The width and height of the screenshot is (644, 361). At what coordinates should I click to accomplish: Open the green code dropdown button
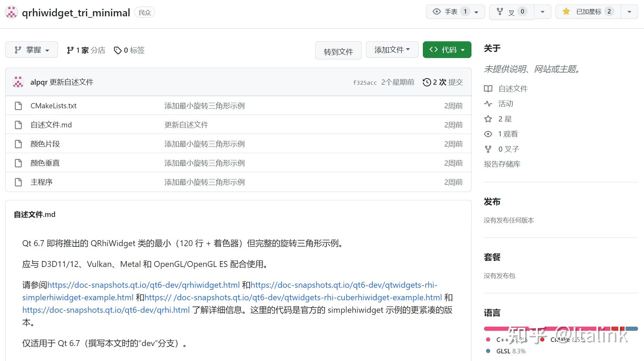coord(447,50)
